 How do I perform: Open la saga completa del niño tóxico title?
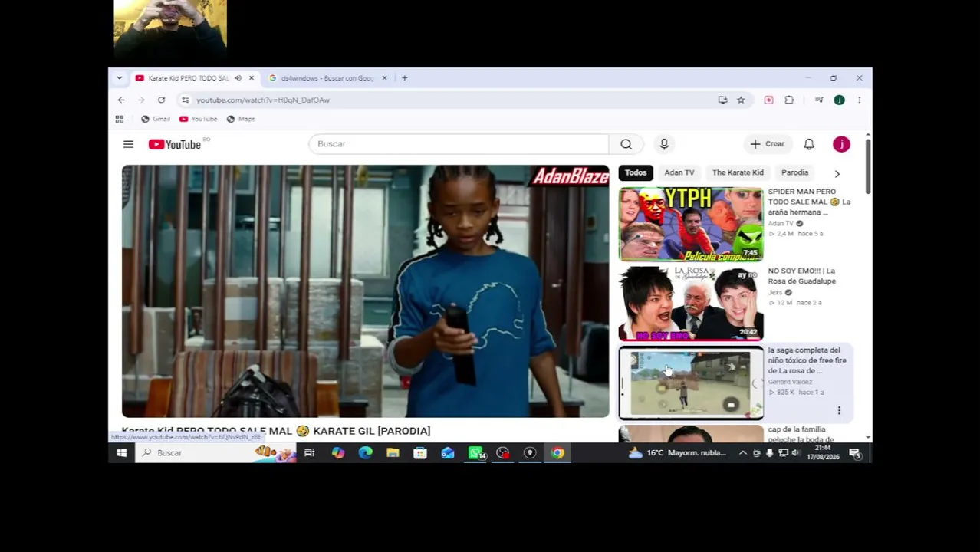pyautogui.click(x=807, y=360)
